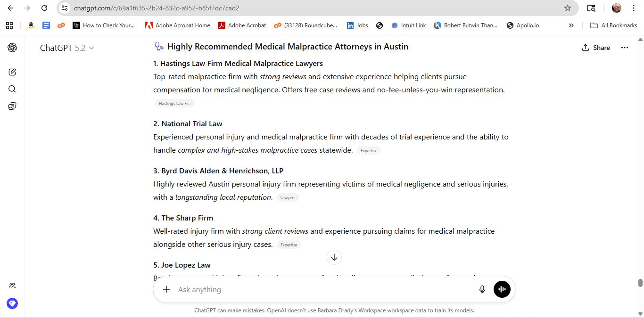Open search chats magnifier icon
The height and width of the screenshot is (318, 644).
(12, 89)
